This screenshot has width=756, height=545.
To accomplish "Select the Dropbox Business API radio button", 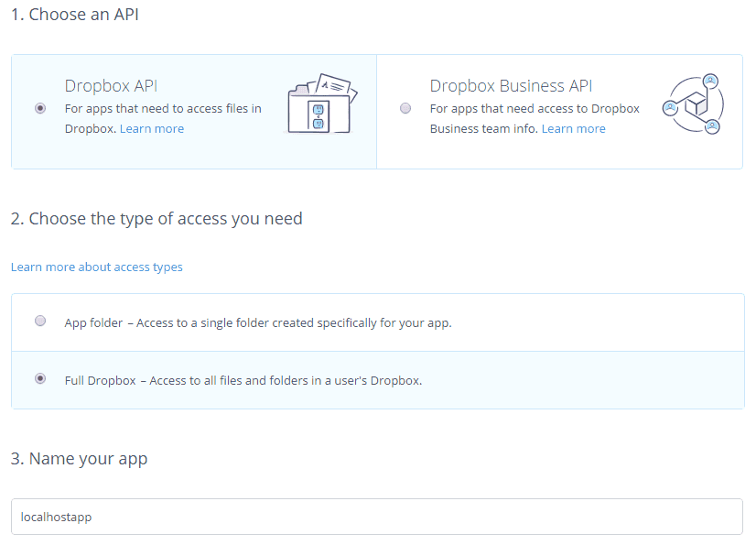I will (405, 108).
